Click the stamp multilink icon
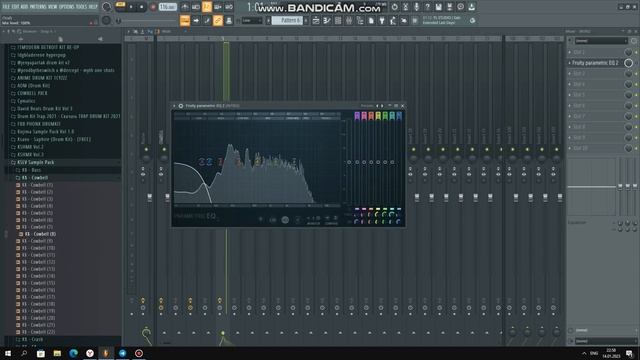 tap(229, 20)
